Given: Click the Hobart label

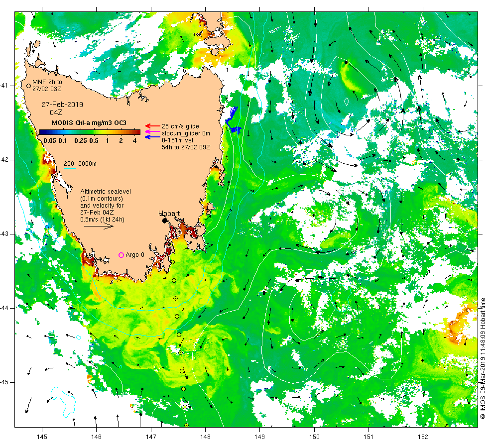Looking at the screenshot, I should 169,214.
